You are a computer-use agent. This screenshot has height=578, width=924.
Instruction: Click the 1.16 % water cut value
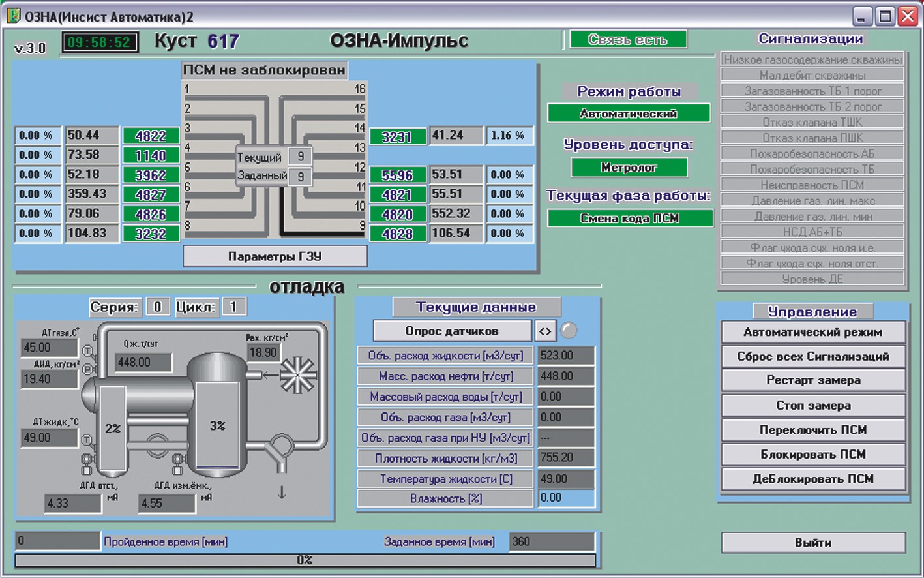(x=509, y=136)
